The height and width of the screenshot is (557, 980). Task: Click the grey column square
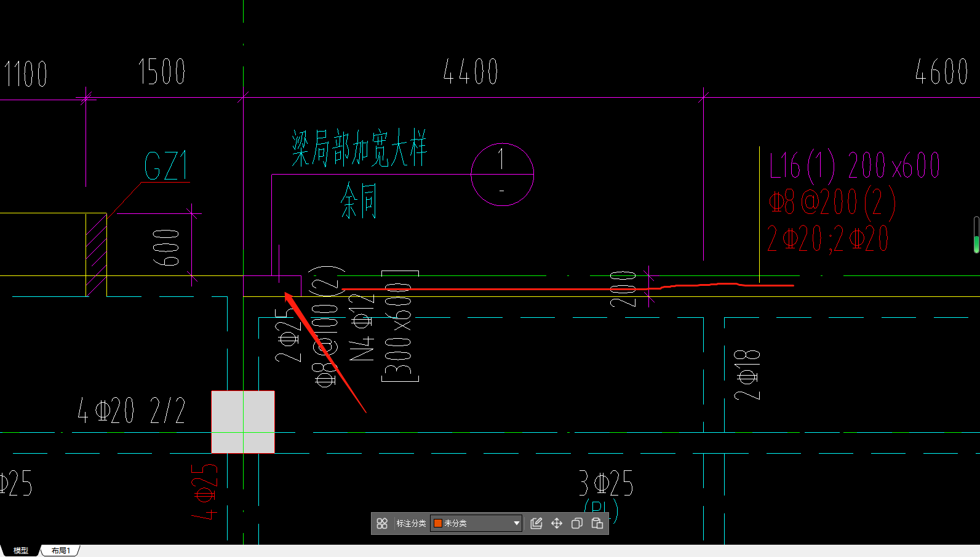[x=243, y=422]
